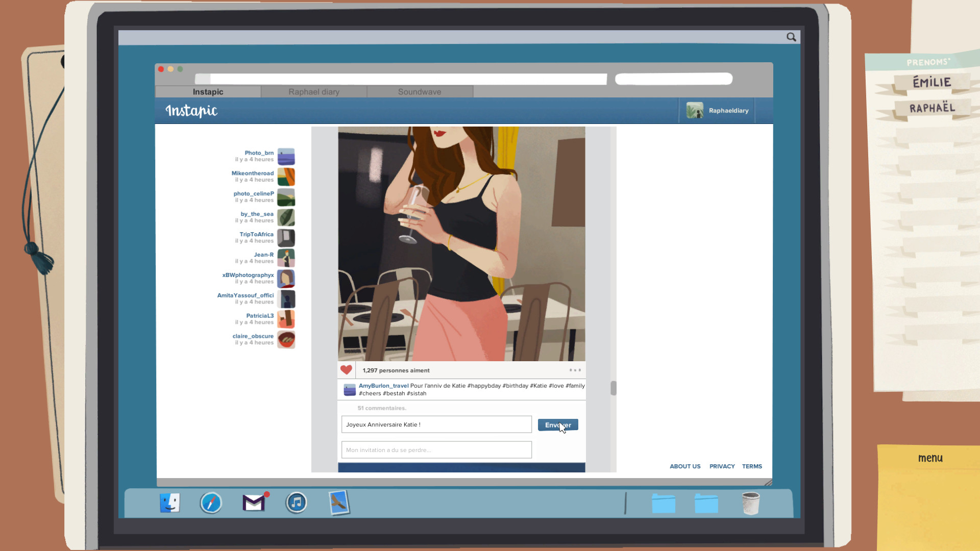Open the ABOUT US page

[685, 466]
